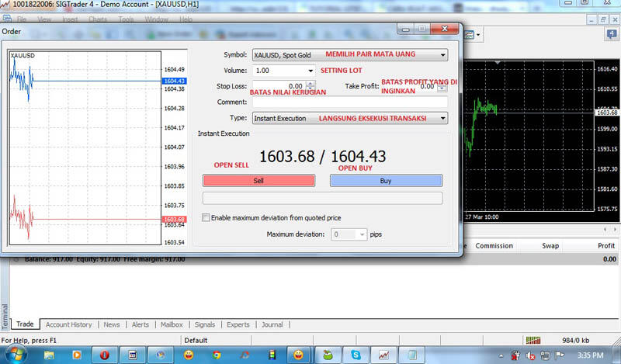
Task: Enable maximum deviation from quoted price checkbox
Action: tap(206, 218)
